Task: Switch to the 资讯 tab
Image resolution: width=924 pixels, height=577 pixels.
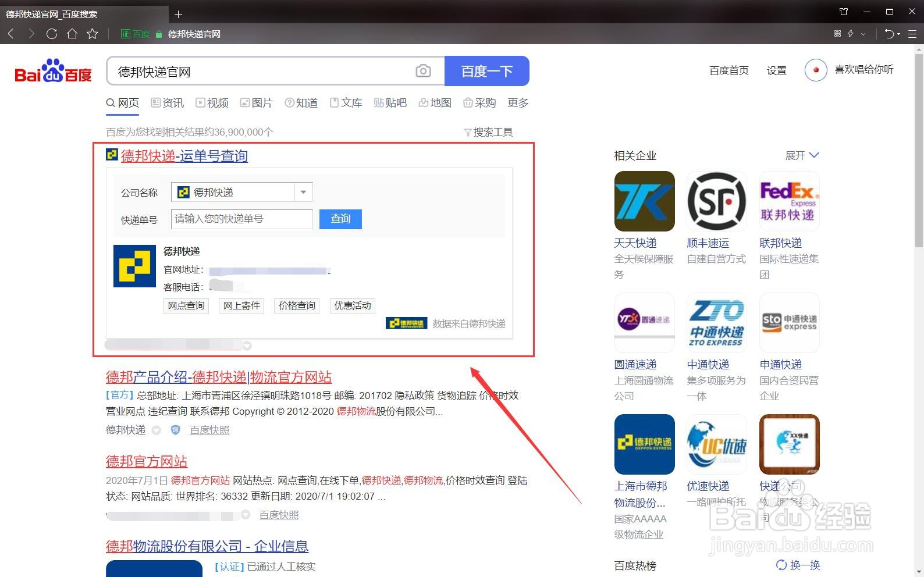Action: click(x=168, y=103)
